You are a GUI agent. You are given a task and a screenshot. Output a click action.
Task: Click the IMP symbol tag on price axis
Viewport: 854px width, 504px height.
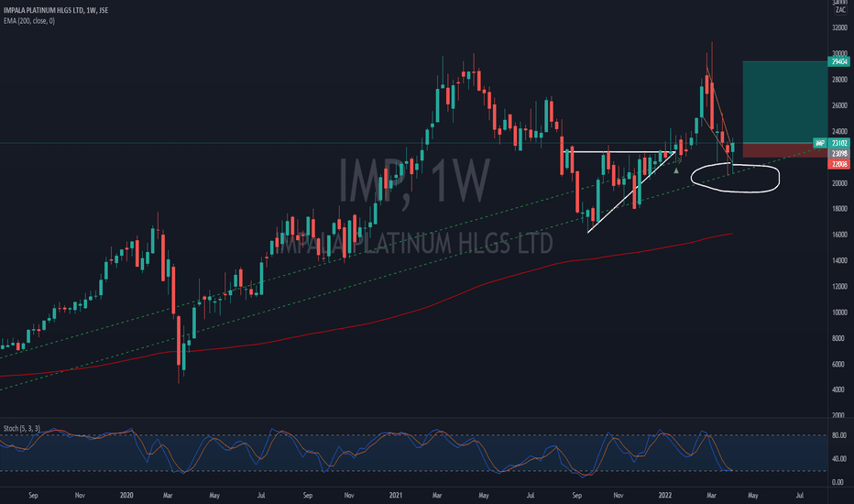[820, 143]
